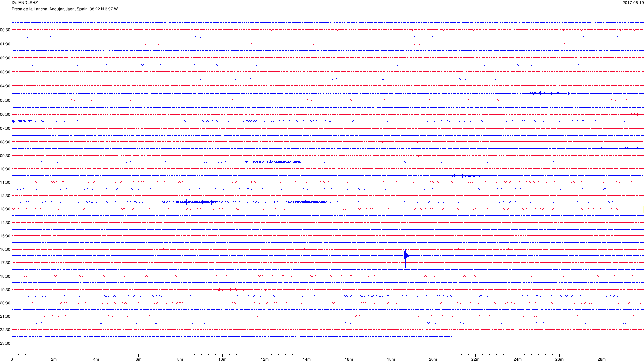This screenshot has height=362, width=644.
Task: Click the 14m axis tick label
Action: click(307, 360)
